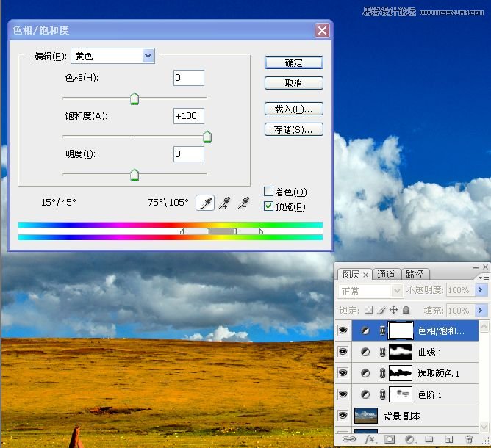The height and width of the screenshot is (448, 491).
Task: Toggle lock position move icon
Action: [394, 310]
